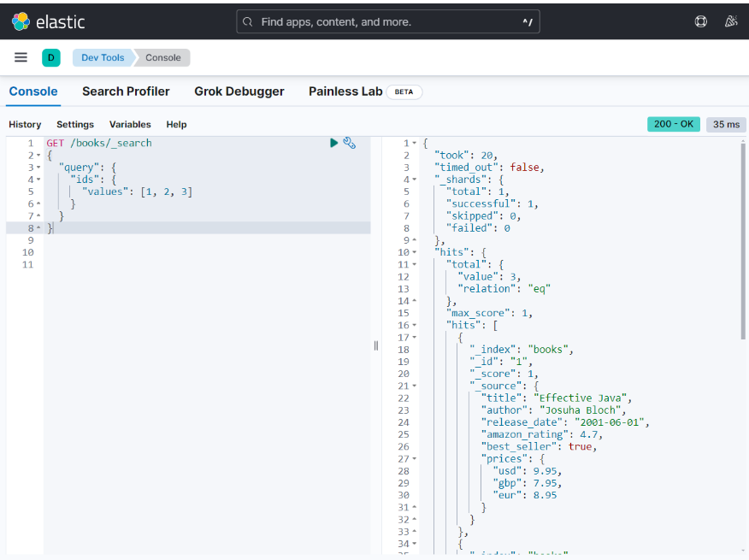
Task: Collapse the "query" block fold arrow
Action: pos(38,168)
